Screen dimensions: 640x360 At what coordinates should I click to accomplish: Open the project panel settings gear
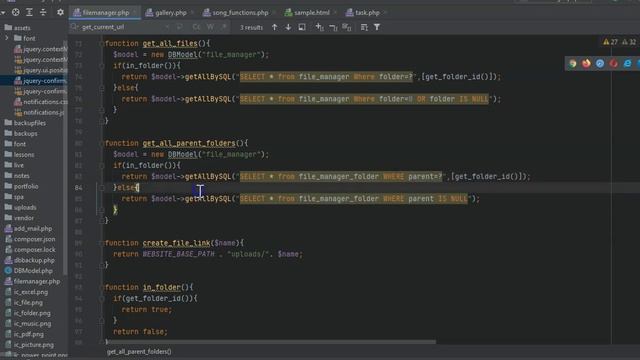(60, 12)
